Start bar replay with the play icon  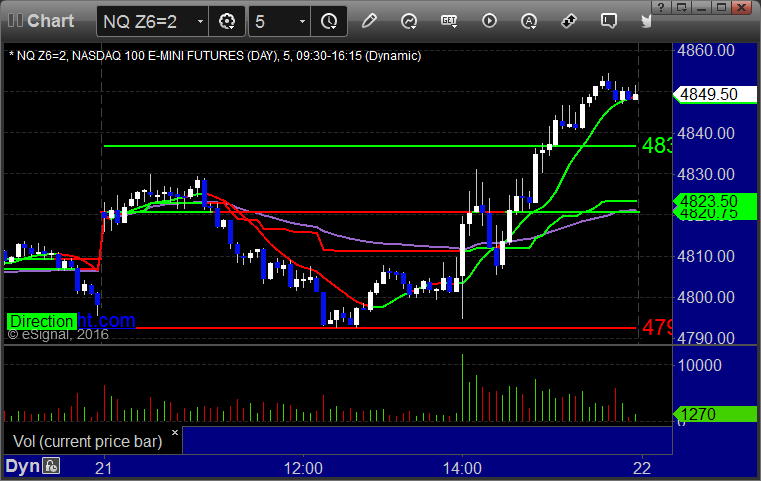489,21
